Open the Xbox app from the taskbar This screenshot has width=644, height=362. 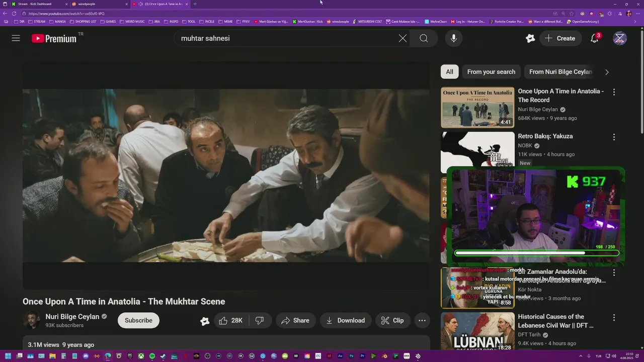[141, 356]
